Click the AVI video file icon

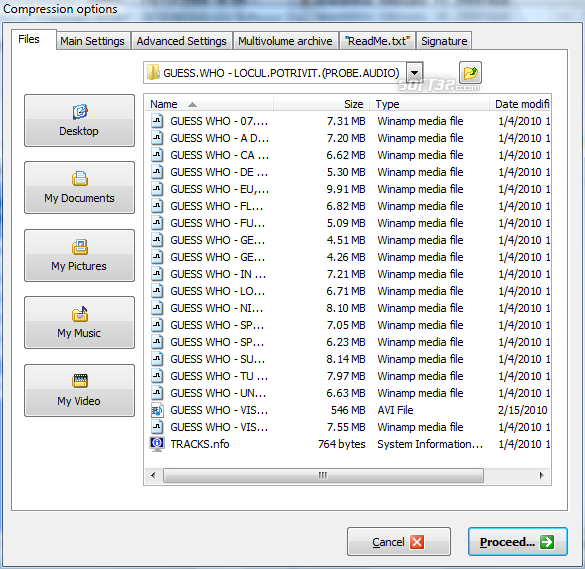(x=157, y=410)
